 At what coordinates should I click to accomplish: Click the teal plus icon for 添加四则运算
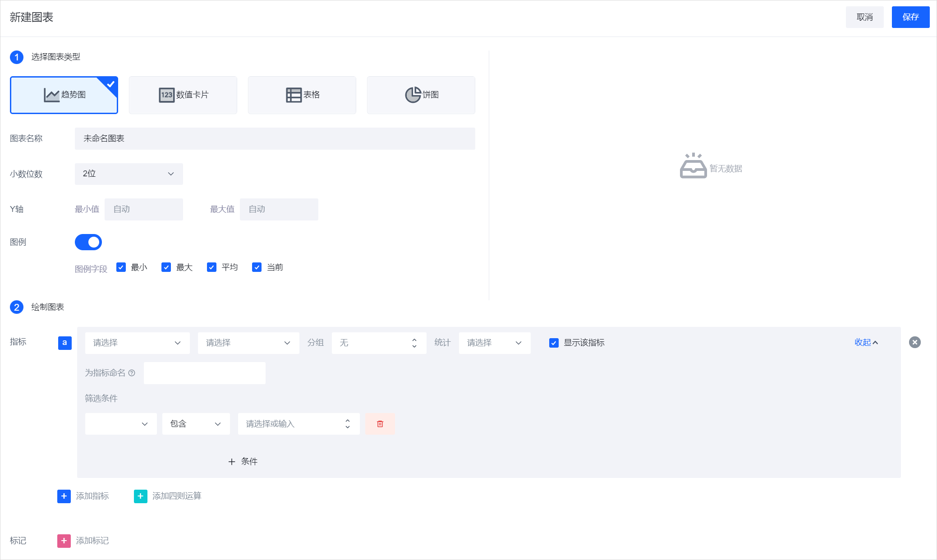click(x=141, y=496)
